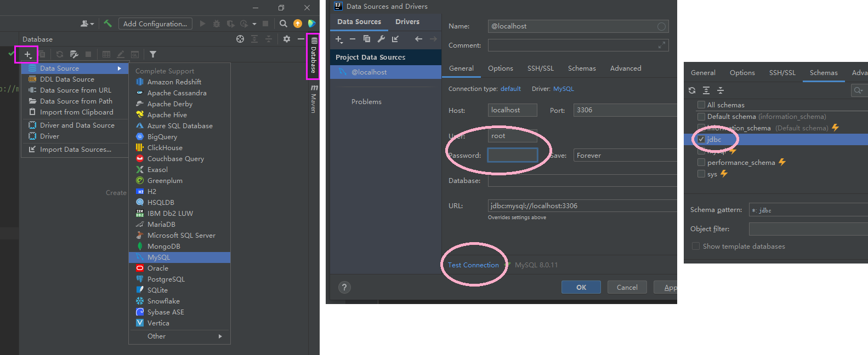Click lightning icon beside performance_schema
868x355 pixels.
click(782, 162)
